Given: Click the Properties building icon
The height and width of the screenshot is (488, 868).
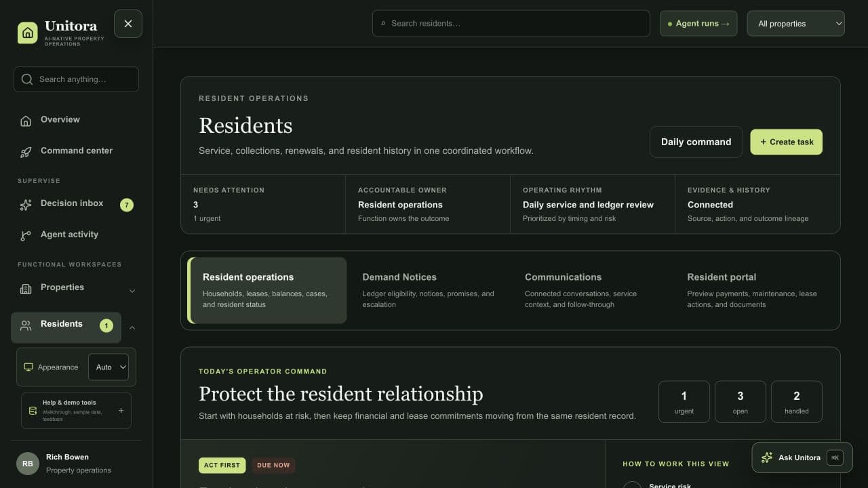Looking at the screenshot, I should point(26,289).
